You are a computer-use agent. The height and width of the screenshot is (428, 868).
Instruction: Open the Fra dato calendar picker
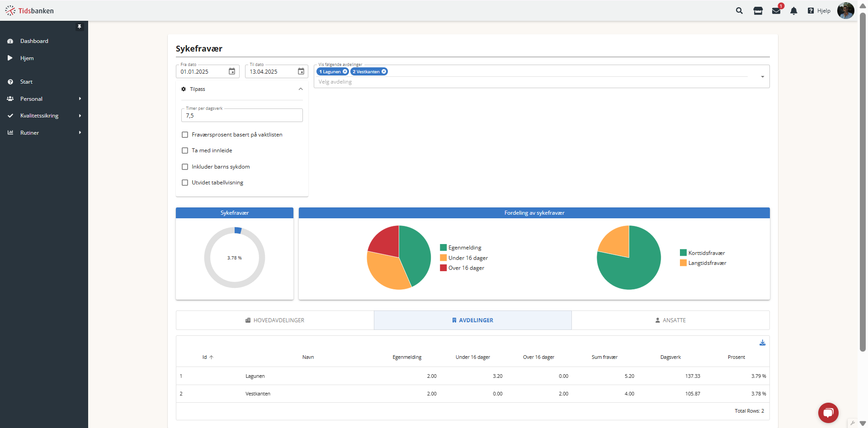232,71
